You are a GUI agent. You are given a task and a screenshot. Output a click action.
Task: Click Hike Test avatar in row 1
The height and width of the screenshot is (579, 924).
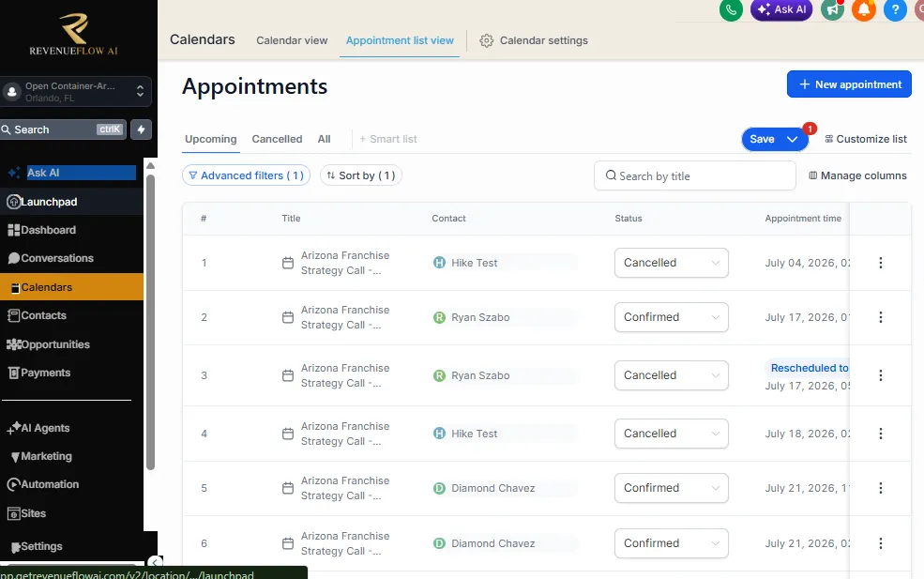439,263
